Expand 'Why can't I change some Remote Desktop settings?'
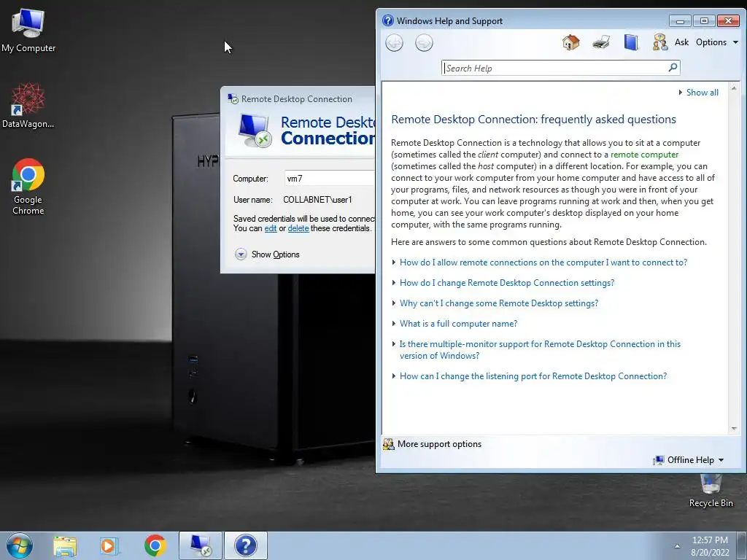Viewport: 747px width, 560px height. tap(499, 303)
